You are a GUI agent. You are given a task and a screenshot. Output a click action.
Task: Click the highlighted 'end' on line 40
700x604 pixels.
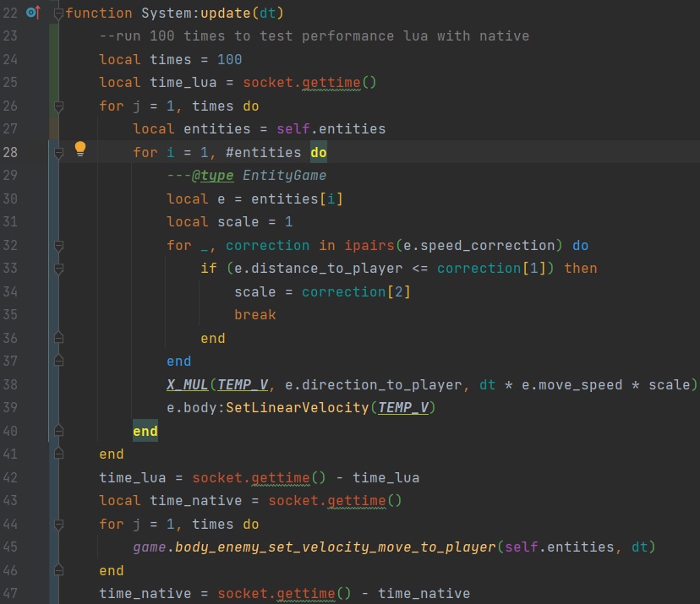145,431
